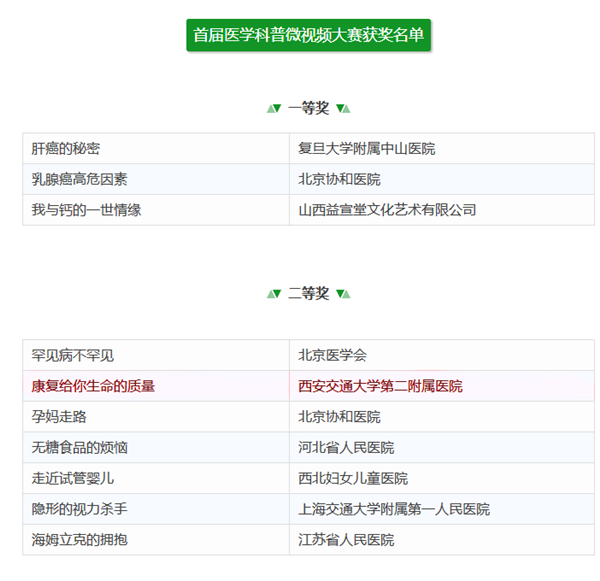This screenshot has height=581, width=600.
Task: Open the 肝癌的秘密 entry
Action: (66, 149)
